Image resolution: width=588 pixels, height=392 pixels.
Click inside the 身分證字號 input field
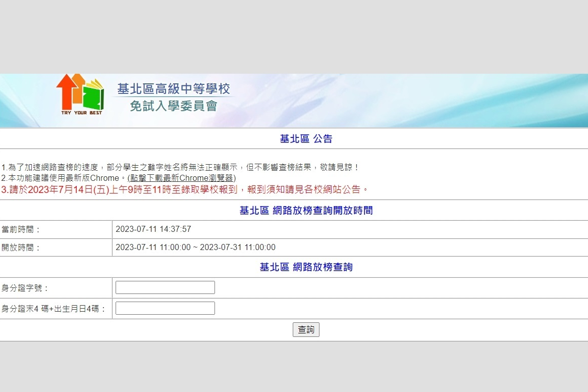pos(165,287)
